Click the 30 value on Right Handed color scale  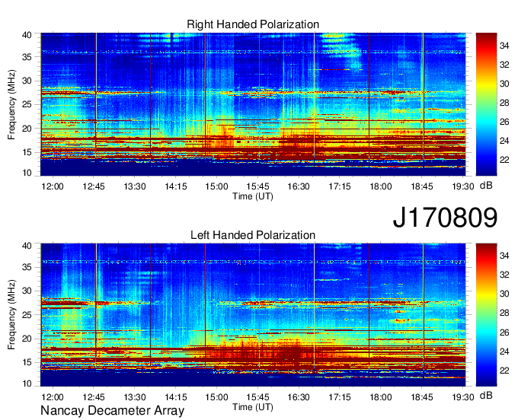pos(504,84)
